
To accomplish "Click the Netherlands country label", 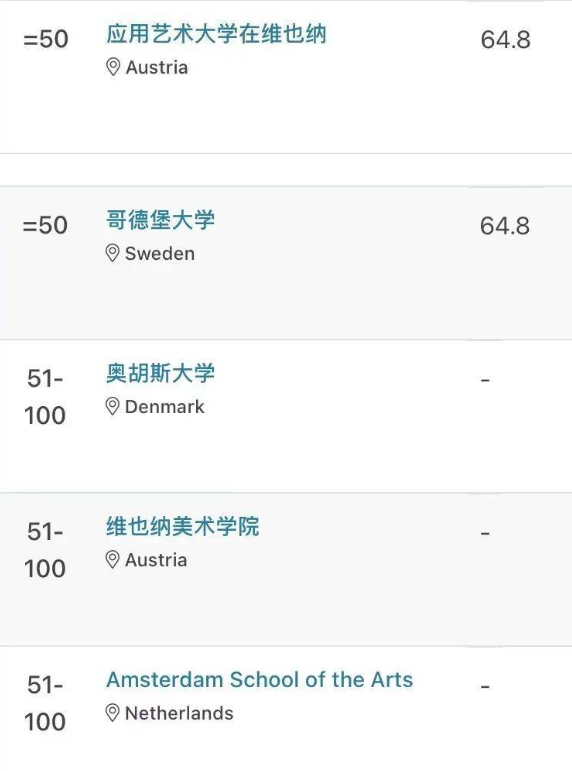I will (180, 713).
